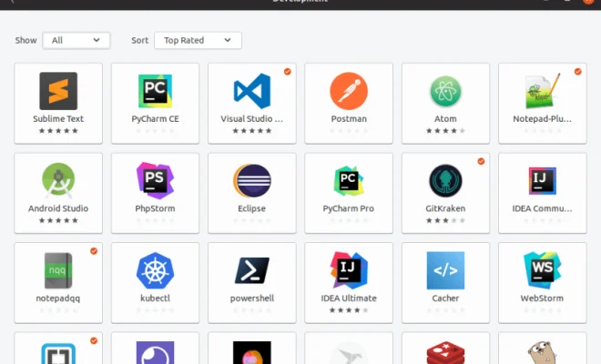Click the GitKraken three-star rating
The height and width of the screenshot is (364, 601).
(x=445, y=220)
